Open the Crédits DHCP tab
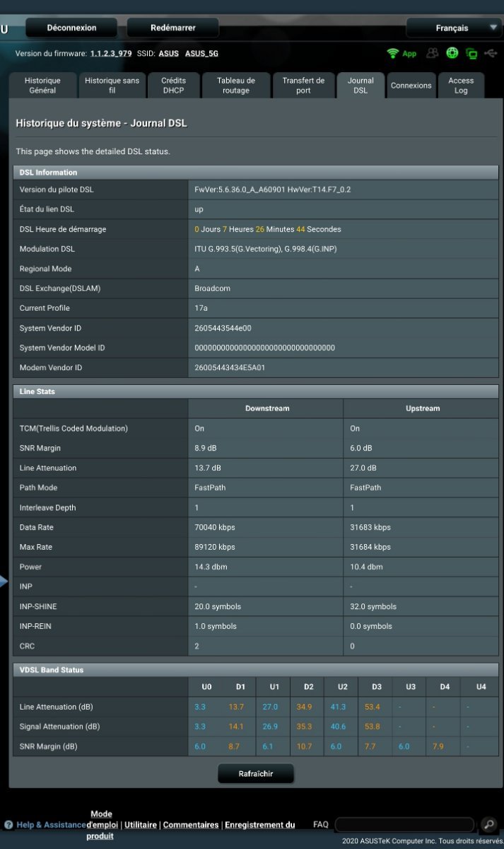The height and width of the screenshot is (849, 504). (173, 86)
